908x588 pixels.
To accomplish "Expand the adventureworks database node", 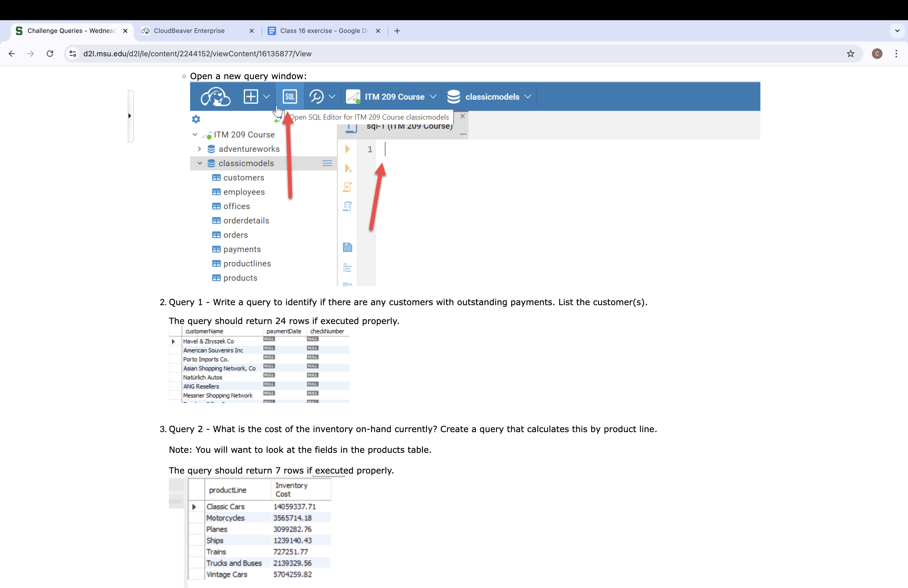I will [x=199, y=149].
